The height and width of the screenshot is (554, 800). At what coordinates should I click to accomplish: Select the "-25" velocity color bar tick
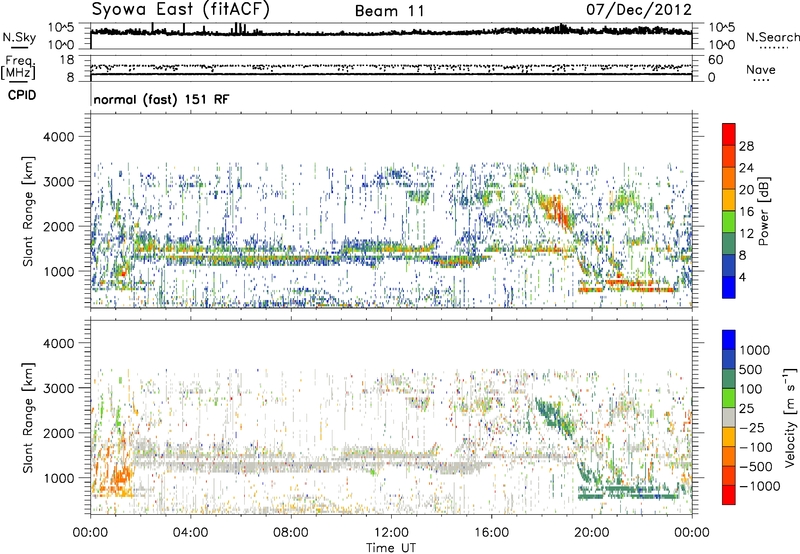(x=753, y=428)
